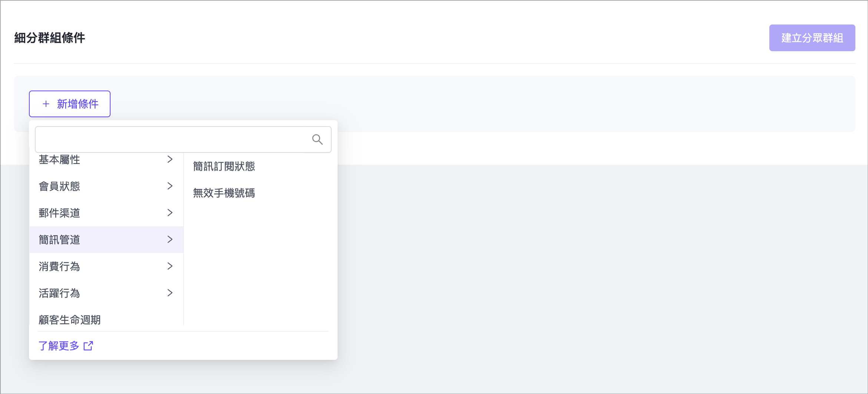Viewport: 868px width, 394px height.
Task: Choose the 消費行為 category
Action: click(59, 266)
